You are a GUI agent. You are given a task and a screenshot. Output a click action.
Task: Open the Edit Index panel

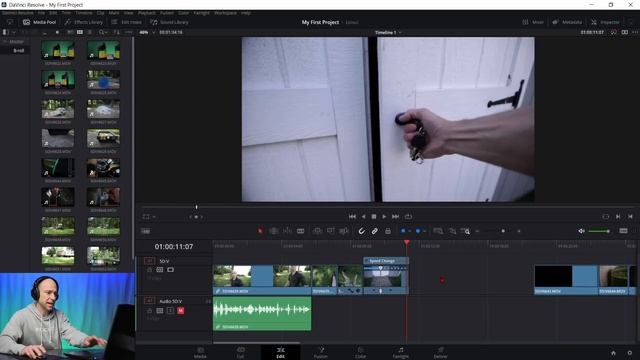pyautogui.click(x=127, y=22)
